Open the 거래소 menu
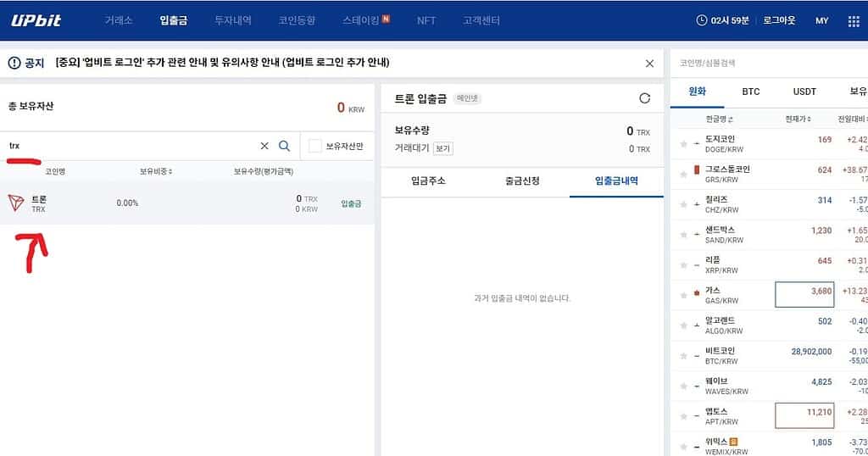This screenshot has width=868, height=456. (x=119, y=20)
